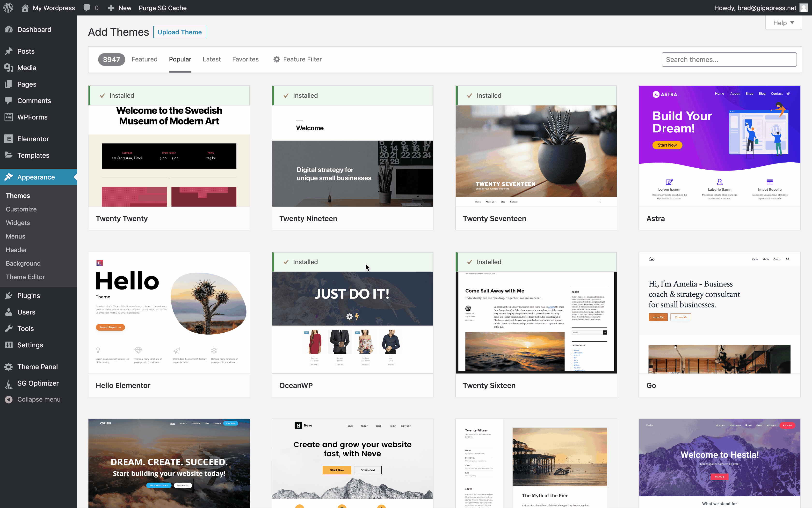Image resolution: width=812 pixels, height=508 pixels.
Task: Open Background submenu item
Action: [x=23, y=263]
